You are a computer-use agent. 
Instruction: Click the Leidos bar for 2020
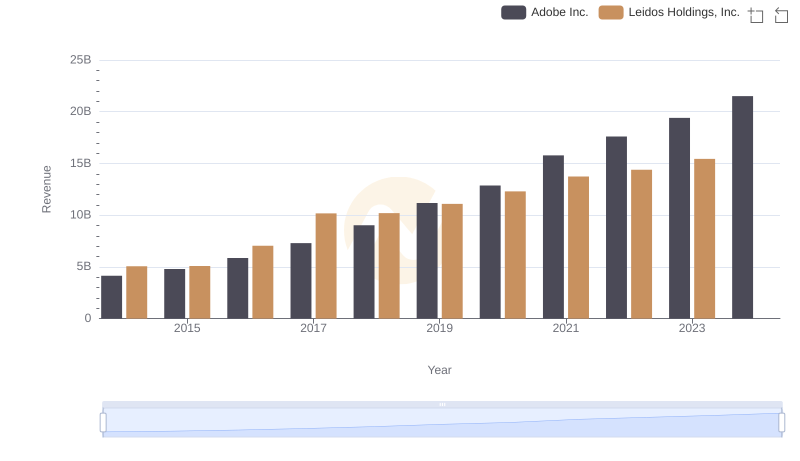tap(515, 255)
